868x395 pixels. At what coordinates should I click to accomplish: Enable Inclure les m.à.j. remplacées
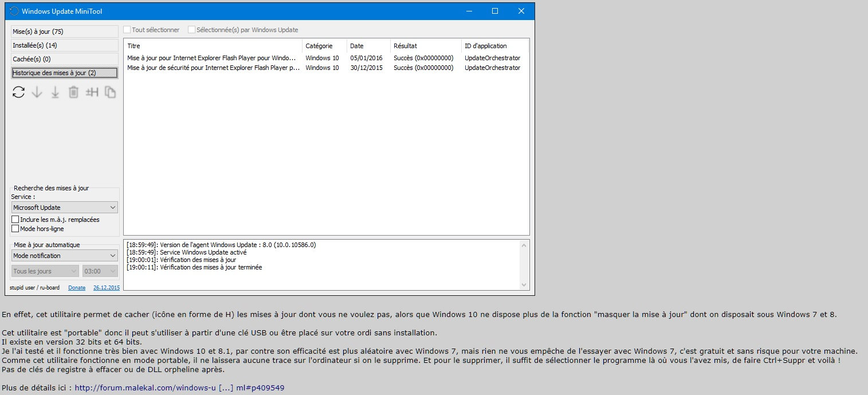coord(15,220)
